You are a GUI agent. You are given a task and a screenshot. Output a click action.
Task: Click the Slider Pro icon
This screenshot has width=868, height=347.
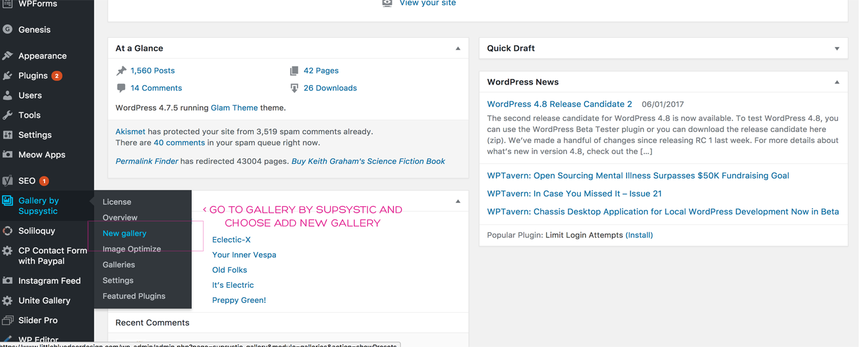8,320
